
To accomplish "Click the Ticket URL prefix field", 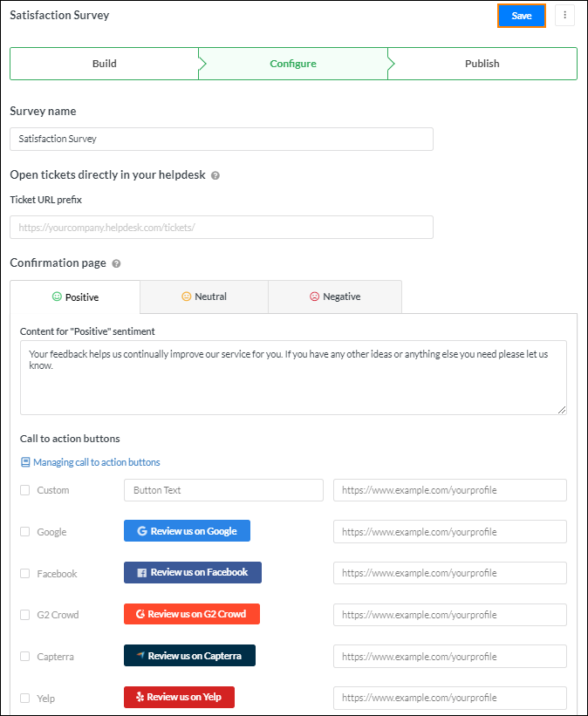I will tap(222, 227).
